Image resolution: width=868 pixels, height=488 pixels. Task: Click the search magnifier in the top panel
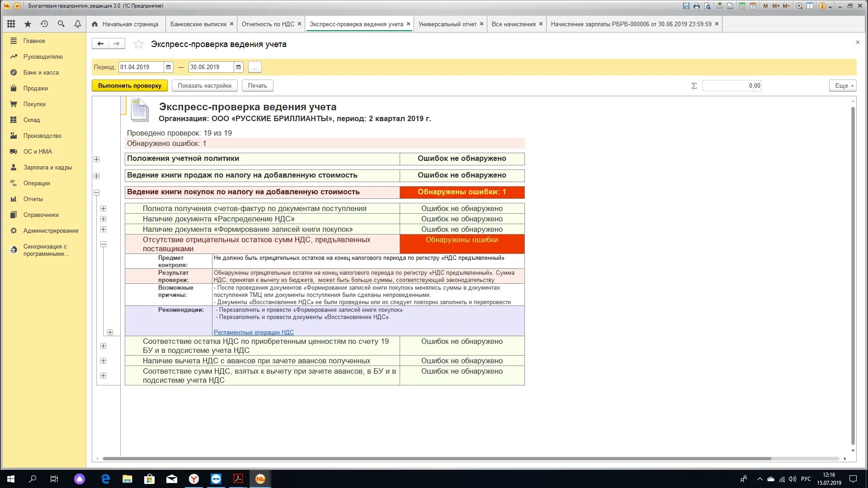tap(61, 24)
